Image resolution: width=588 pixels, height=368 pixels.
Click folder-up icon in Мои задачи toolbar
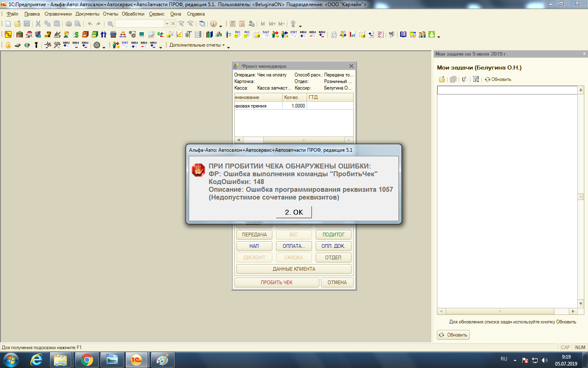[x=442, y=79]
